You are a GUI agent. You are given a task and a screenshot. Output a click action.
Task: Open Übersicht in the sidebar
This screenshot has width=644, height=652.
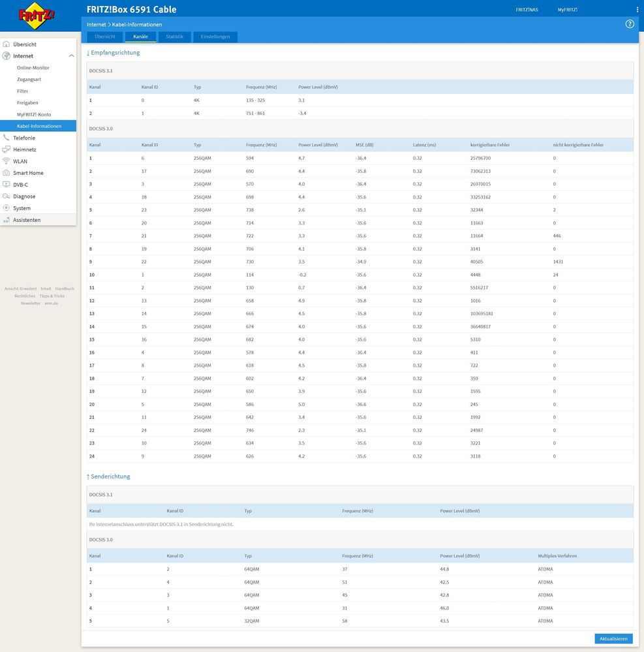25,44
